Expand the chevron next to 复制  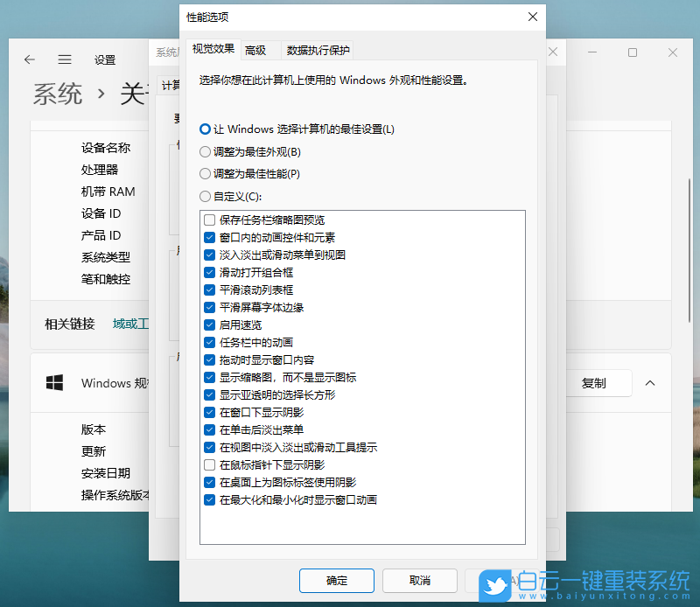[x=651, y=383]
